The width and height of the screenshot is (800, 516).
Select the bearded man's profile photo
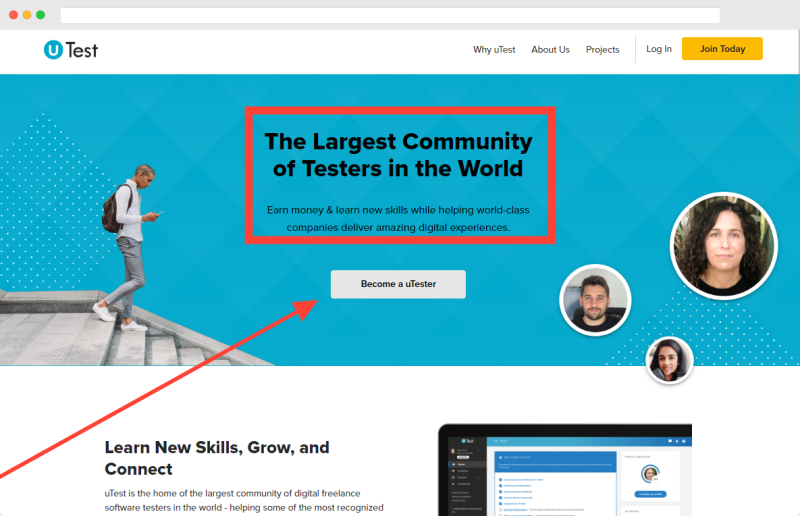click(595, 300)
